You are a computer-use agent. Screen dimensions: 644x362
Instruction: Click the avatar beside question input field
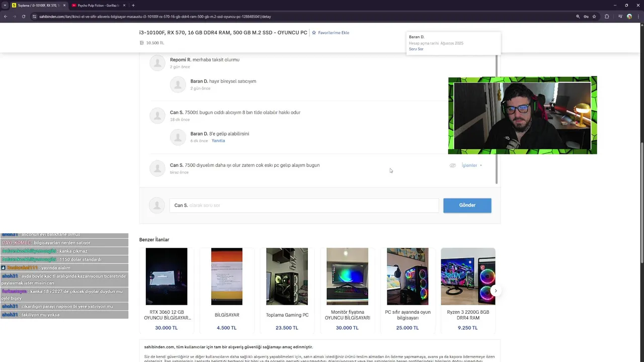point(157,205)
